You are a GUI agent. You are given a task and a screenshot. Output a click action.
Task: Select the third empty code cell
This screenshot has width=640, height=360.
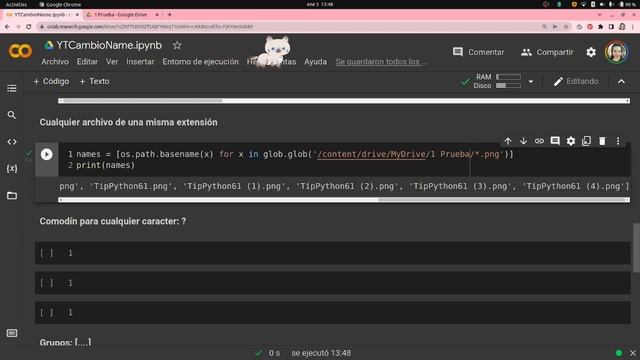tap(333, 313)
